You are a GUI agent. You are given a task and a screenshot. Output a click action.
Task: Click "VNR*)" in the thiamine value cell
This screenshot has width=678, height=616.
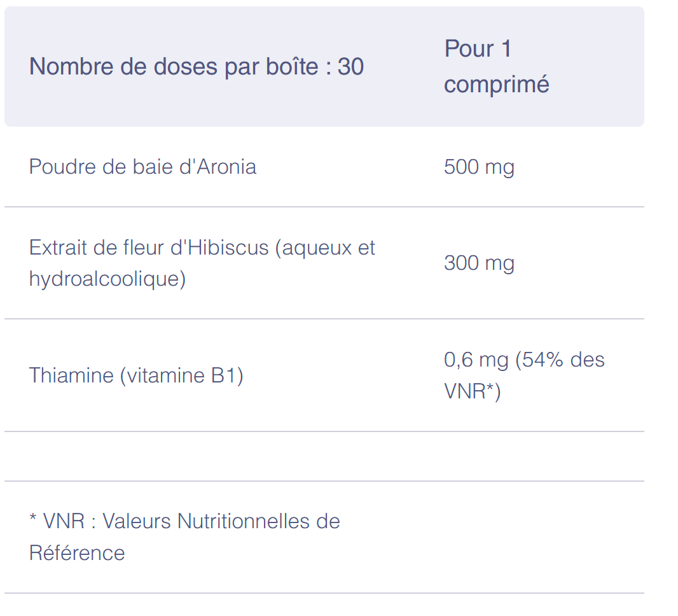pyautogui.click(x=473, y=391)
